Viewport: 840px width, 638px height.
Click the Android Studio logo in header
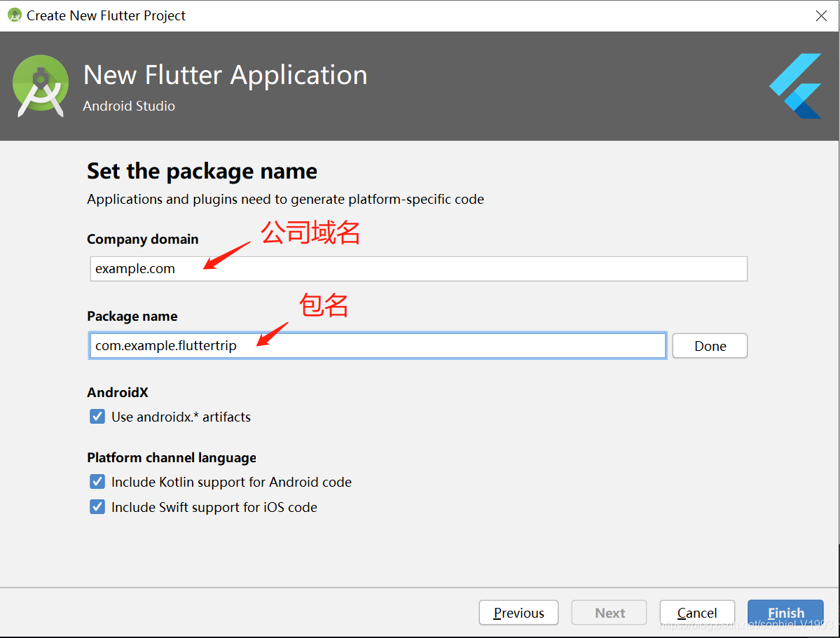tap(41, 85)
